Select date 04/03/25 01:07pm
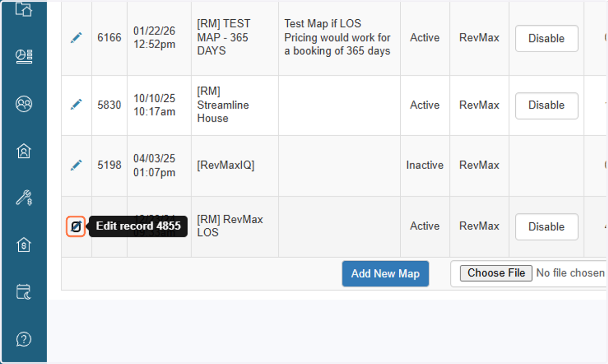This screenshot has height=364, width=608. (x=155, y=165)
